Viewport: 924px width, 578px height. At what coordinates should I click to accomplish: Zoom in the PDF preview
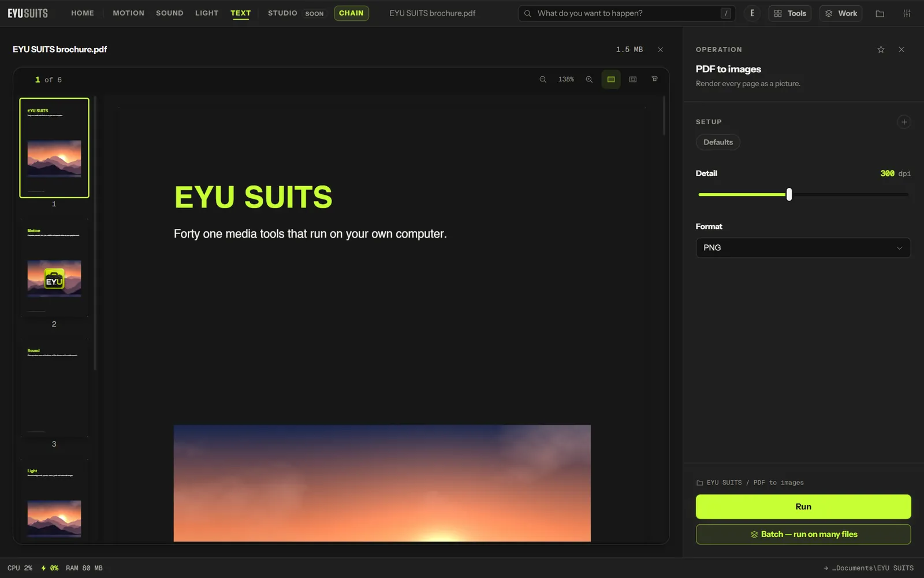tap(589, 79)
